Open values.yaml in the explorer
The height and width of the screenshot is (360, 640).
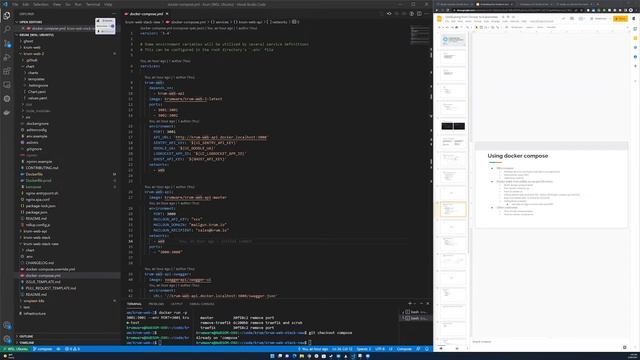click(x=38, y=98)
